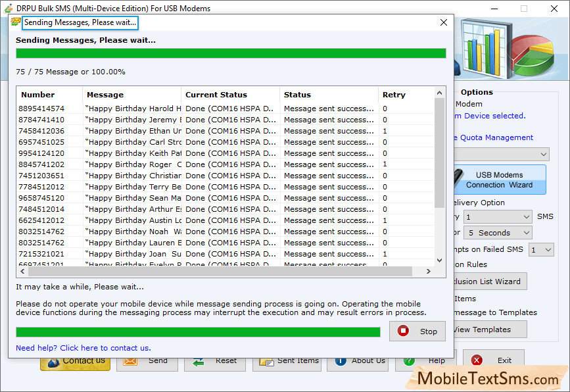The image size is (570, 392).
Task: Stop the message sending process
Action: (x=417, y=331)
